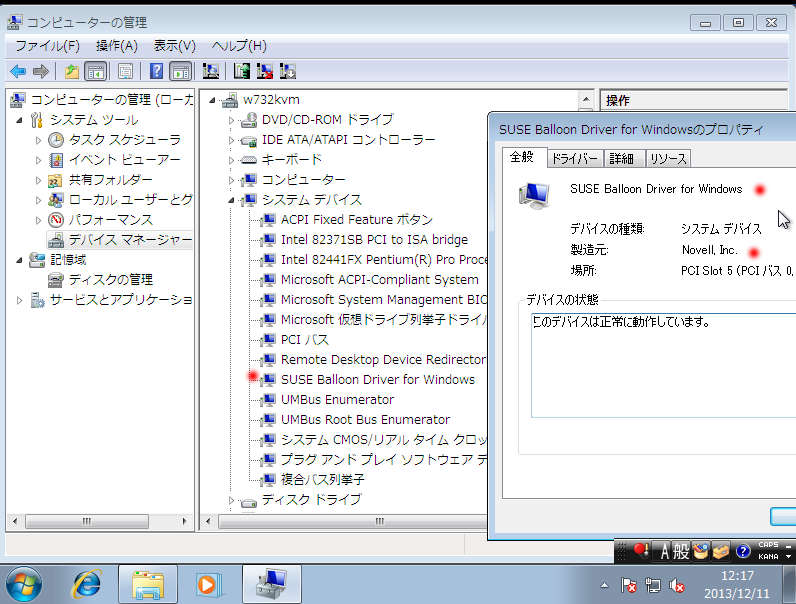This screenshot has width=796, height=604.
Task: Click the Computer Management taskbar button
Action: (x=272, y=584)
